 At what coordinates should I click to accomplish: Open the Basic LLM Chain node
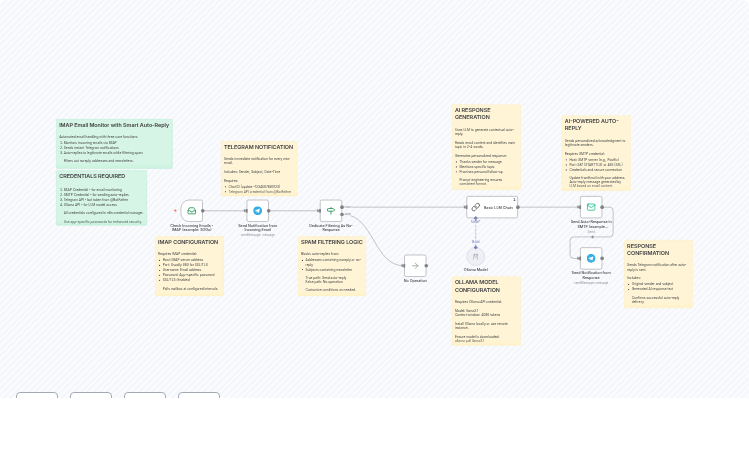[491, 207]
